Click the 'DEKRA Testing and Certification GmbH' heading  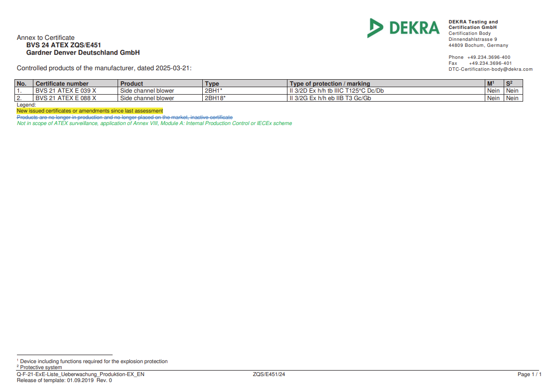coord(473,24)
